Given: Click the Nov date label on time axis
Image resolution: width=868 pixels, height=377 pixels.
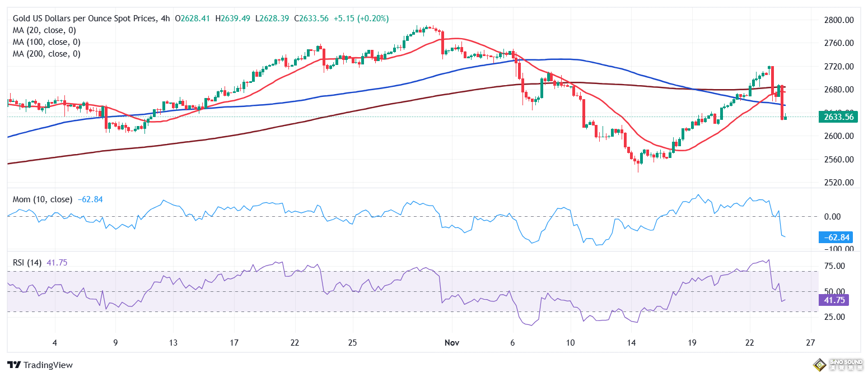Looking at the screenshot, I should click(451, 342).
